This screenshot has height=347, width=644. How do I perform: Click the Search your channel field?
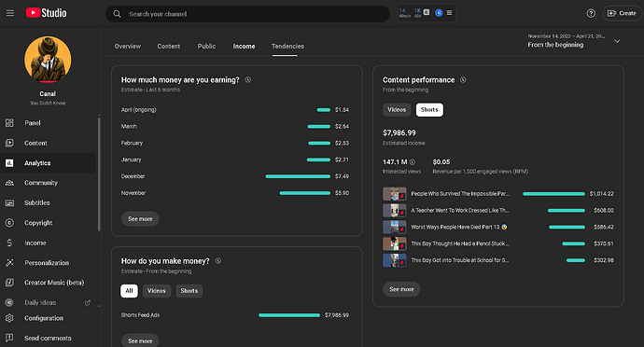(x=247, y=14)
